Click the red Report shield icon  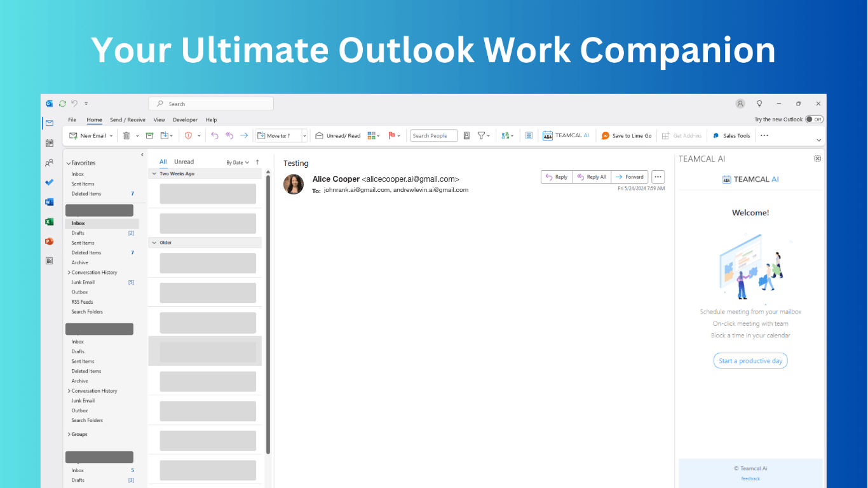click(188, 135)
